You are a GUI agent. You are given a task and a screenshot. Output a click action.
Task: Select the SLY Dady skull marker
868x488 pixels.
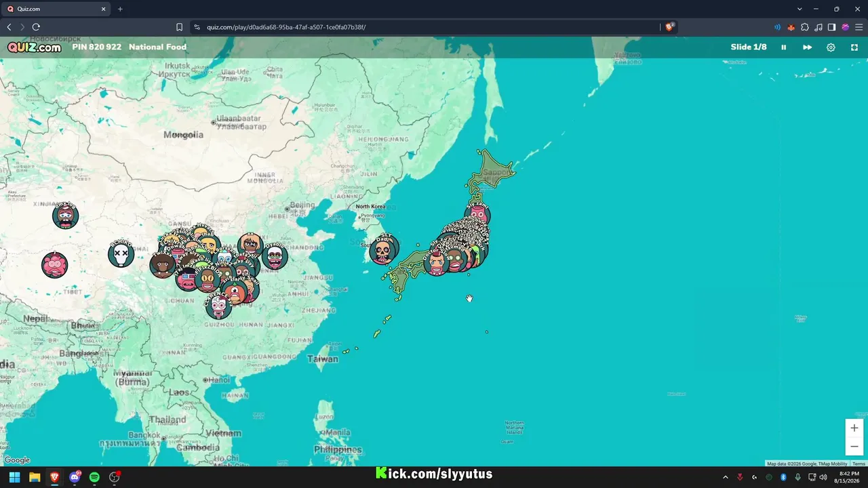pos(383,251)
